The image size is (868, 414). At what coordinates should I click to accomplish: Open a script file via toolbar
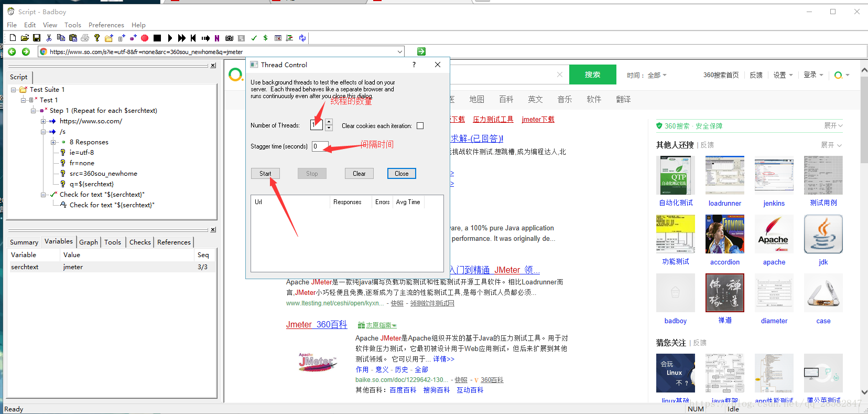tap(25, 38)
